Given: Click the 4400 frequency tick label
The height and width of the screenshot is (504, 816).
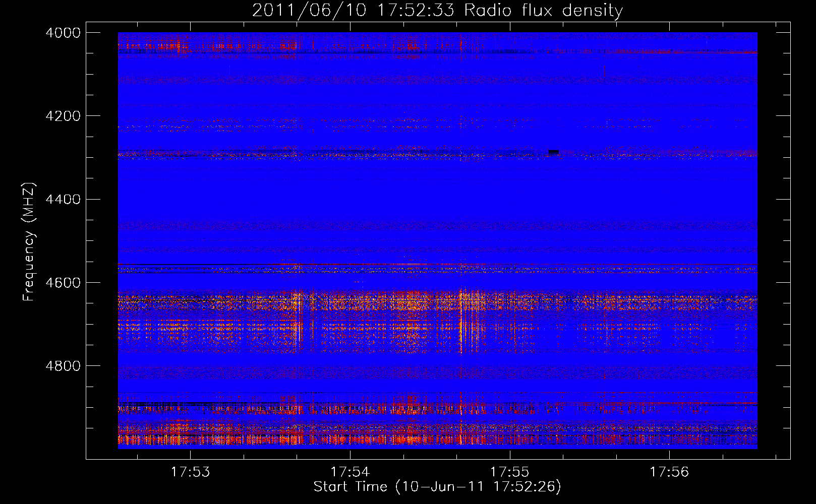Looking at the screenshot, I should point(63,200).
